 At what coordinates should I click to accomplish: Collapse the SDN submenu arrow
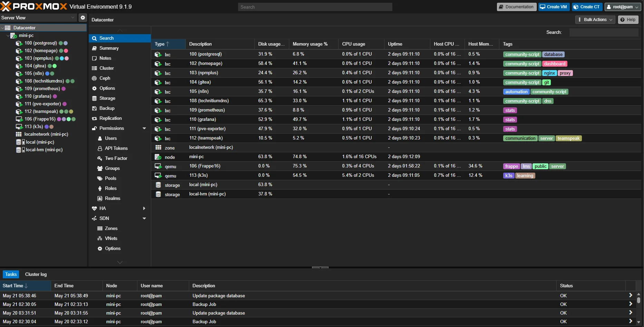pyautogui.click(x=144, y=219)
